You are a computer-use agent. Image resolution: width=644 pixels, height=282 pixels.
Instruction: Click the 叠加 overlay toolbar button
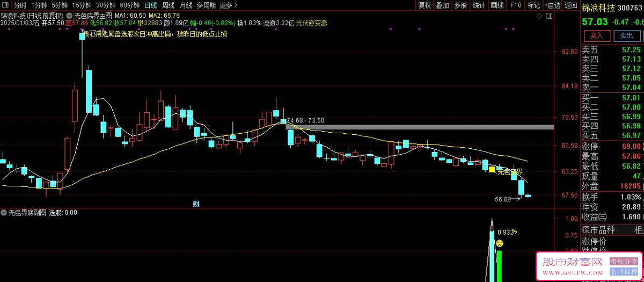coord(442,5)
